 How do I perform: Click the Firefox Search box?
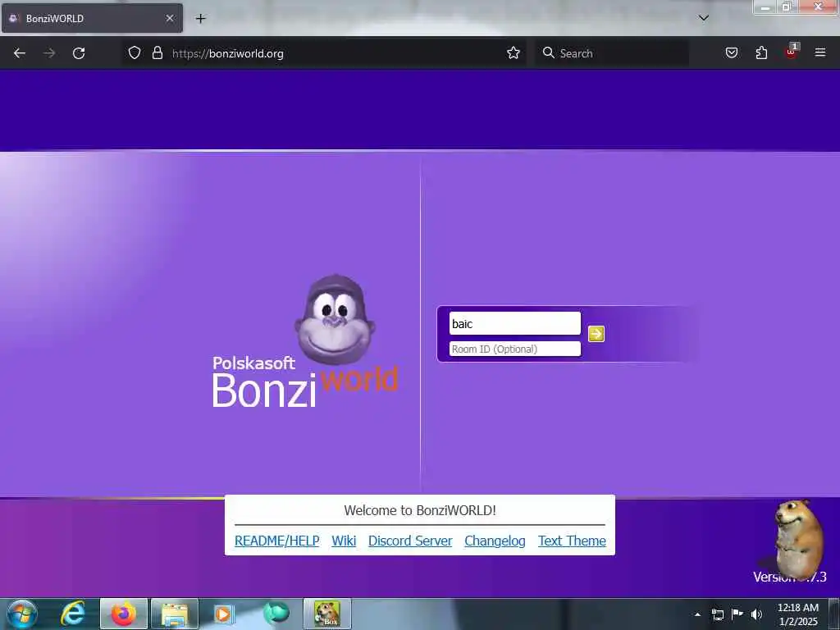(612, 53)
